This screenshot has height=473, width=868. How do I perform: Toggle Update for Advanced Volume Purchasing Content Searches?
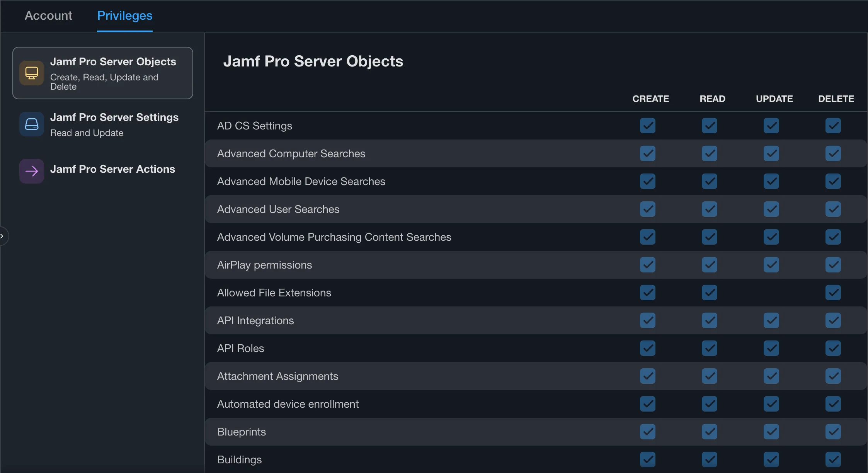click(771, 237)
